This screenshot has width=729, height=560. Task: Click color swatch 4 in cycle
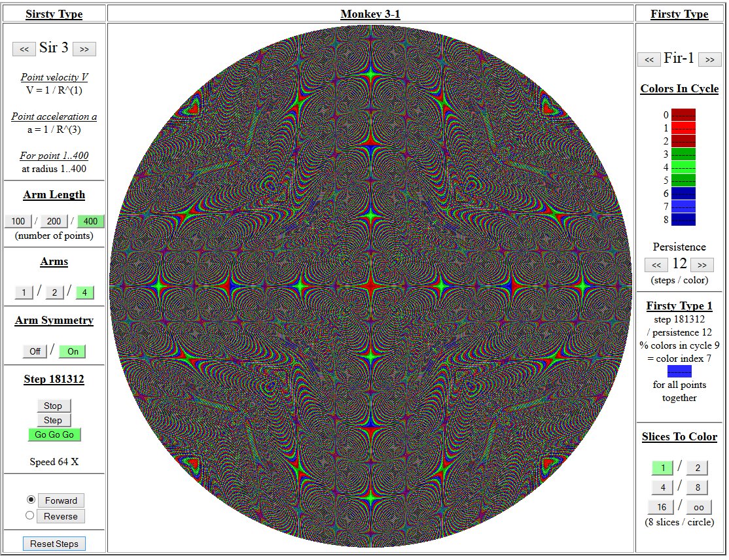click(x=683, y=167)
